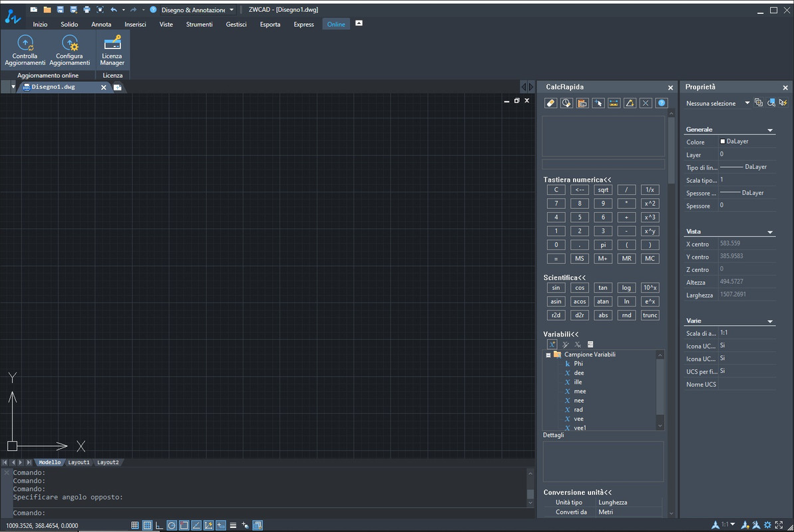This screenshot has width=794, height=532.
Task: Switch to the Layout1 tab
Action: click(x=79, y=462)
